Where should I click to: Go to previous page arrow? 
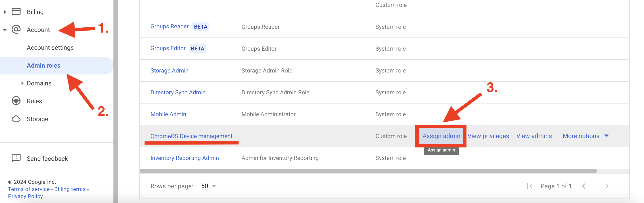584,186
